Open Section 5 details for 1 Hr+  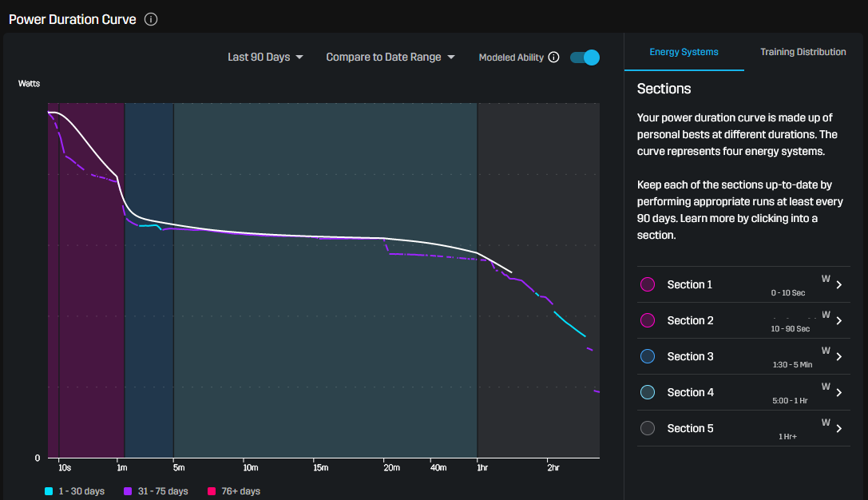click(x=838, y=428)
